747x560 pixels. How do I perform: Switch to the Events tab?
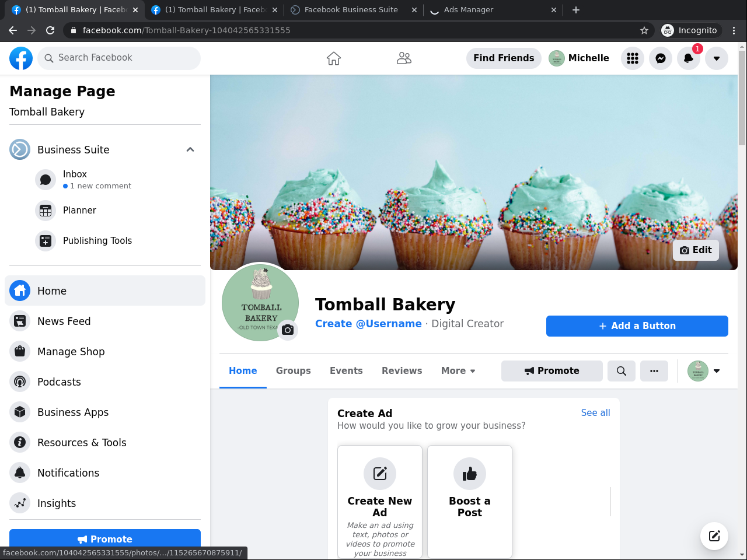(346, 371)
